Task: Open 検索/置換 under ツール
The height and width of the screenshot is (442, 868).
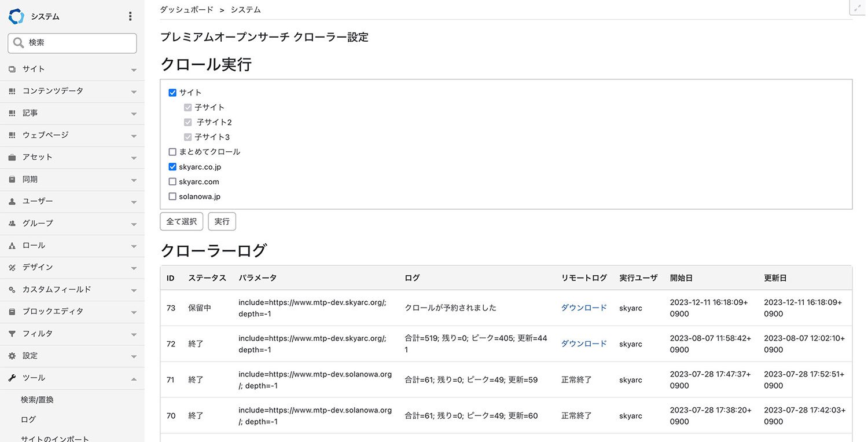Action: tap(37, 400)
